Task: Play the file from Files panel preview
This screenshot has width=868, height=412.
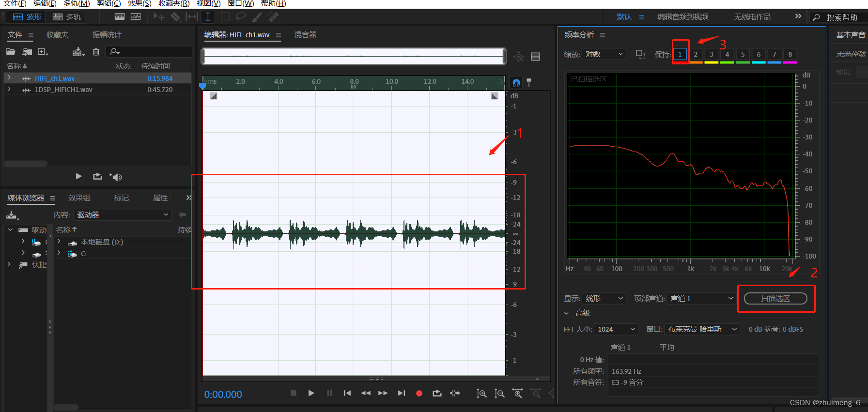Action: tap(79, 177)
